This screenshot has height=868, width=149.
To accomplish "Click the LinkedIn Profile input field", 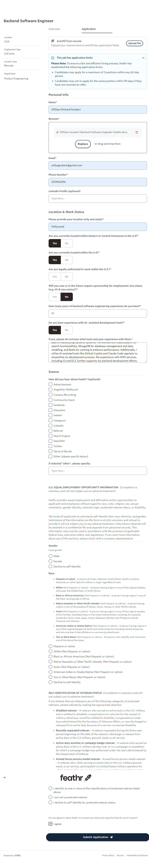I will (x=98, y=199).
